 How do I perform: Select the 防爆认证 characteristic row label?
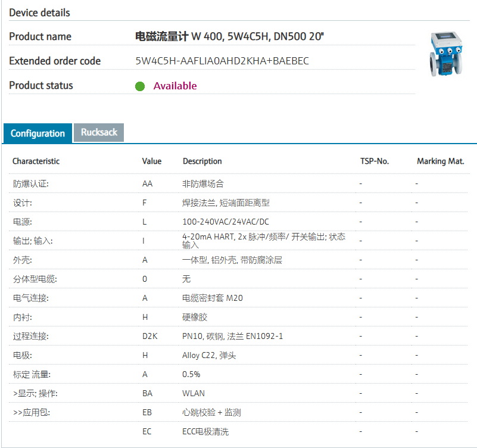pos(30,184)
